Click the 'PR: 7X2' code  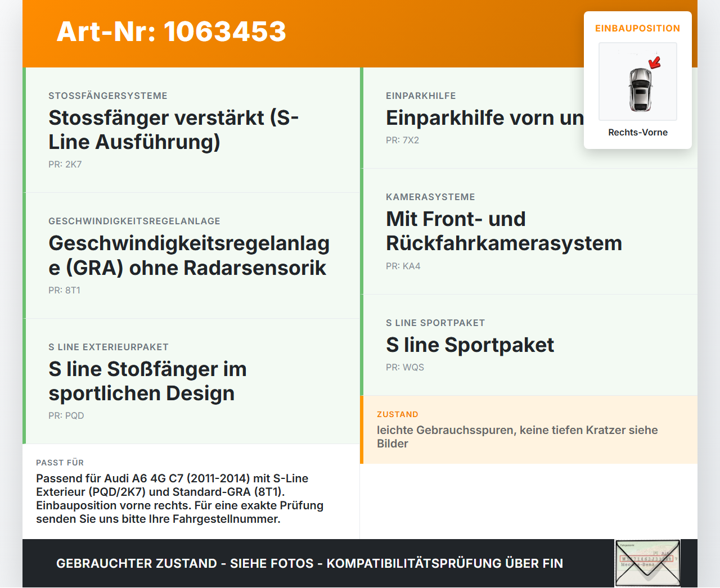403,140
